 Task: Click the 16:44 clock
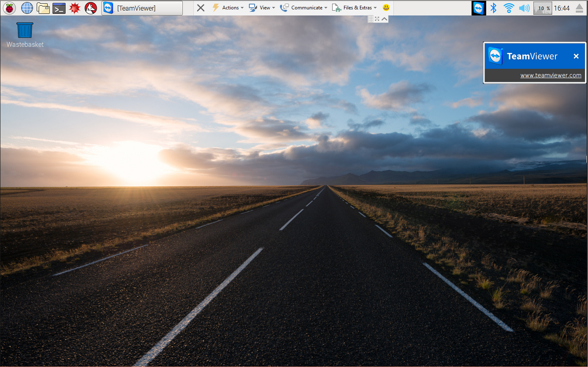coord(562,8)
